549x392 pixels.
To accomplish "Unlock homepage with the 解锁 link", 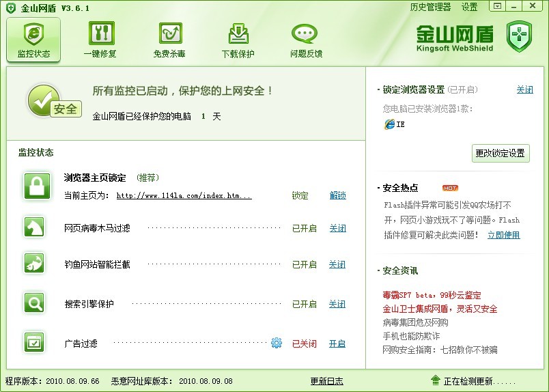I will 337,196.
